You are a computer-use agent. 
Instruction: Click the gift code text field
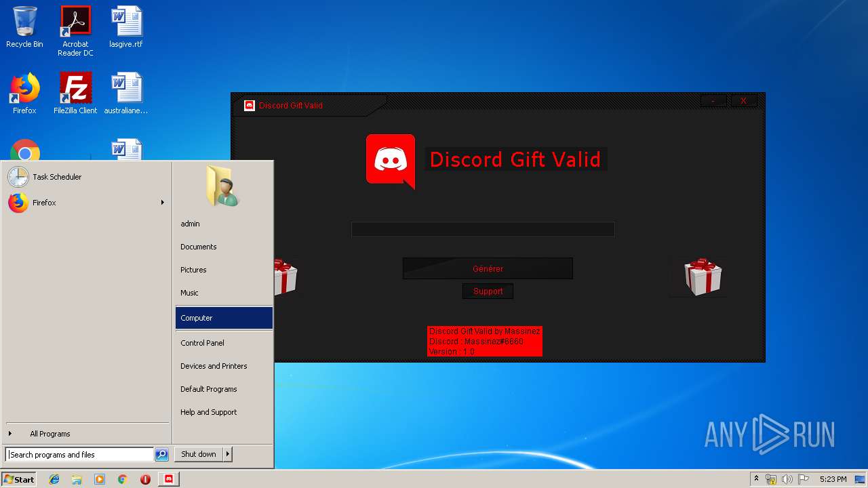pos(483,229)
